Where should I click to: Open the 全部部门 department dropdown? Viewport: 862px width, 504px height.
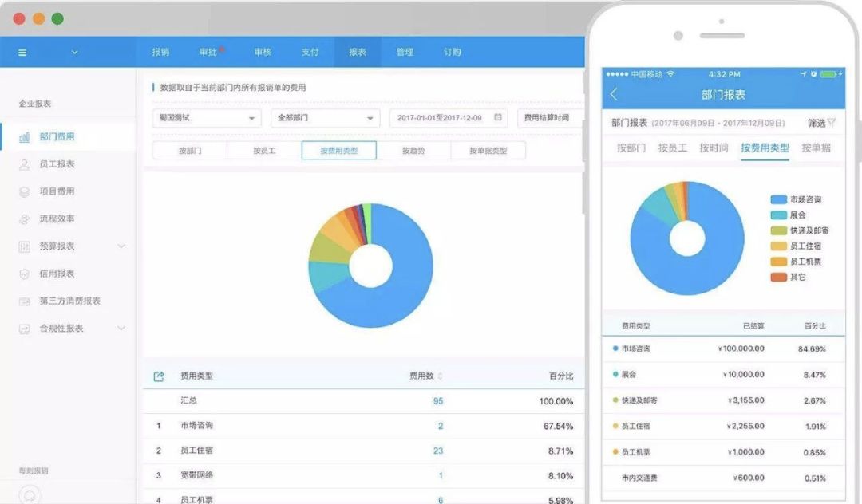326,118
